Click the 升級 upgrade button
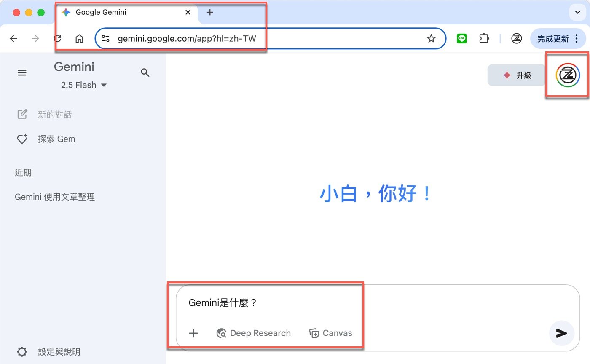The image size is (590, 364). pos(517,75)
